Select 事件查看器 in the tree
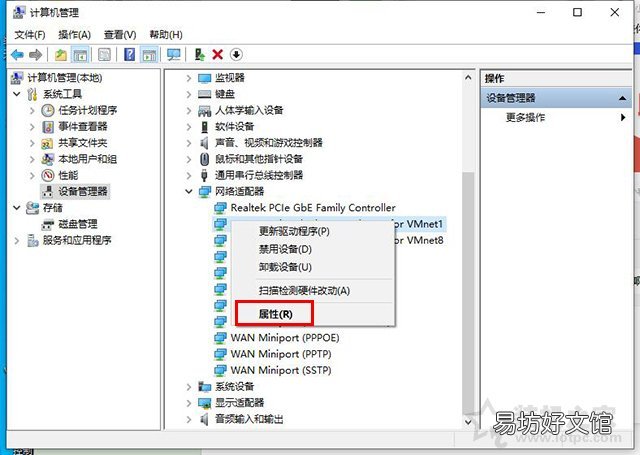The height and width of the screenshot is (455, 640). (x=83, y=127)
